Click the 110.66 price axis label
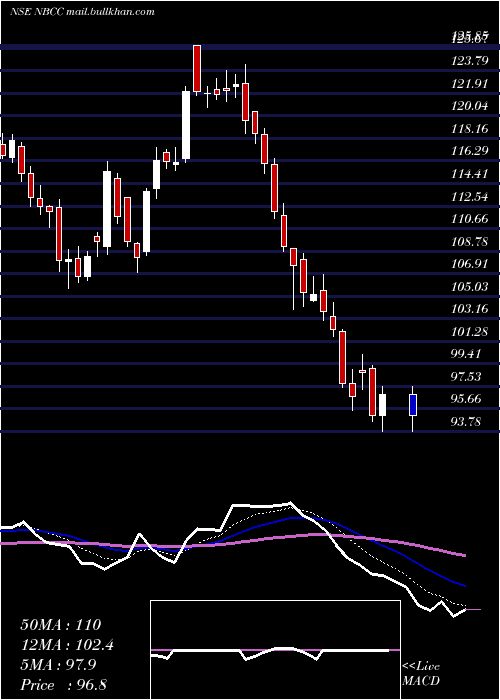The height and width of the screenshot is (700, 500). pos(470,218)
